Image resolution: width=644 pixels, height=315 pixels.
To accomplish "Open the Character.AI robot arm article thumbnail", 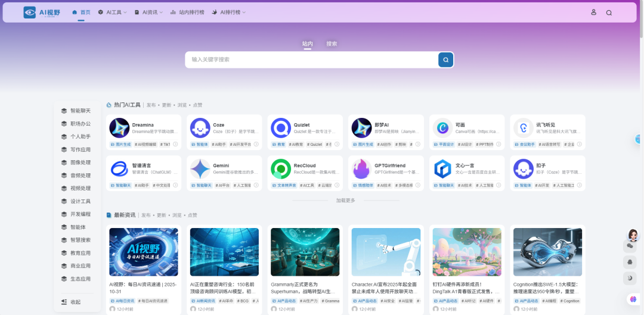I will (386, 252).
